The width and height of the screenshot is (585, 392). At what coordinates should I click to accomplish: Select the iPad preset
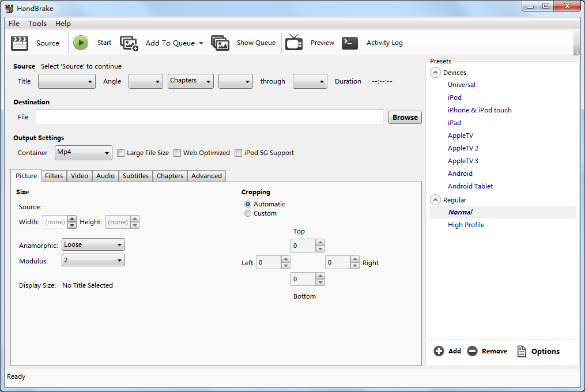454,123
